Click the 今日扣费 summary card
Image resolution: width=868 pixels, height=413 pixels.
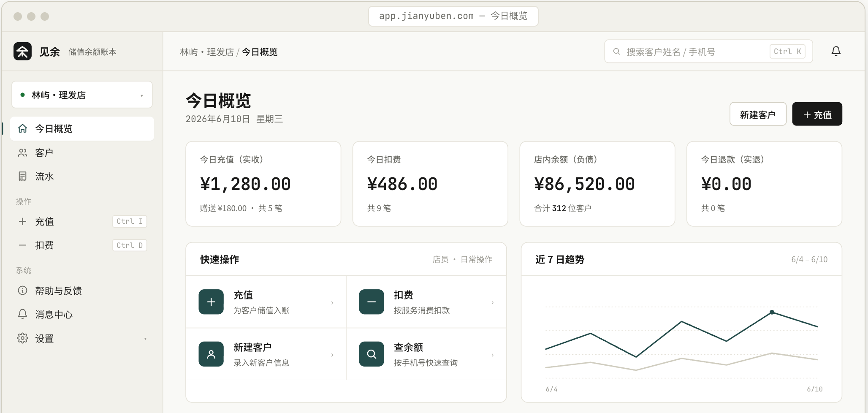click(x=430, y=184)
